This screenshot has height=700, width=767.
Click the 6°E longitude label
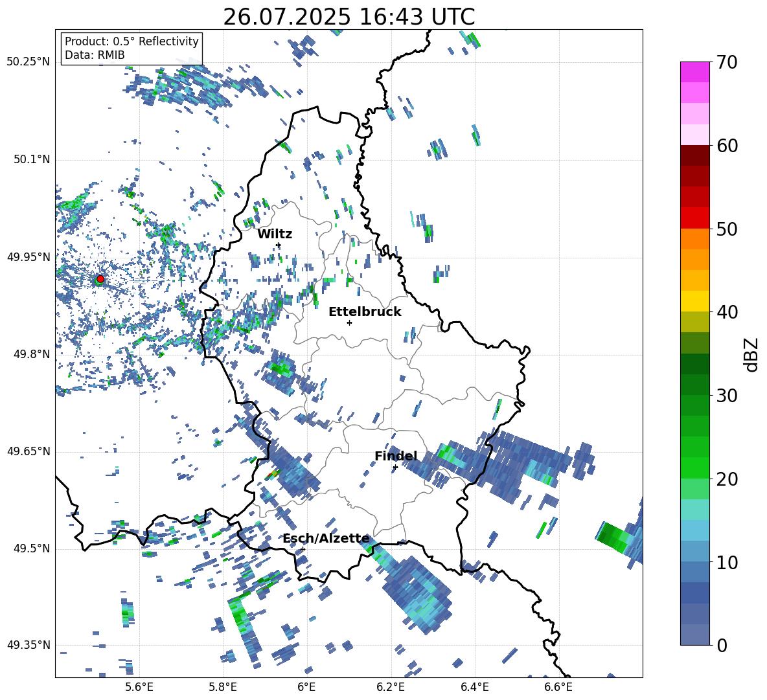[x=306, y=687]
